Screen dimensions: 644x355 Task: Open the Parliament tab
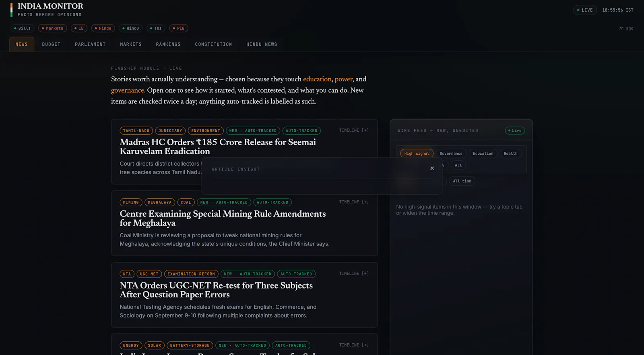pyautogui.click(x=90, y=44)
